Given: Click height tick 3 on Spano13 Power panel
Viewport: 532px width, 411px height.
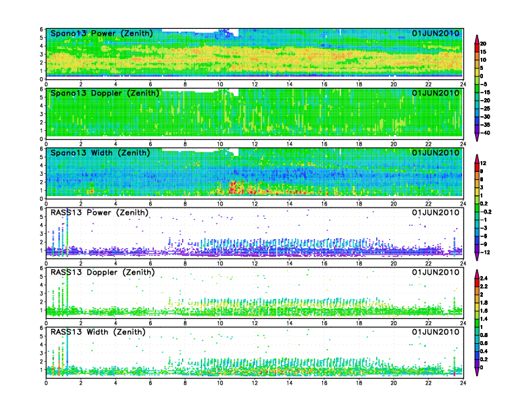Looking at the screenshot, I should (42, 54).
